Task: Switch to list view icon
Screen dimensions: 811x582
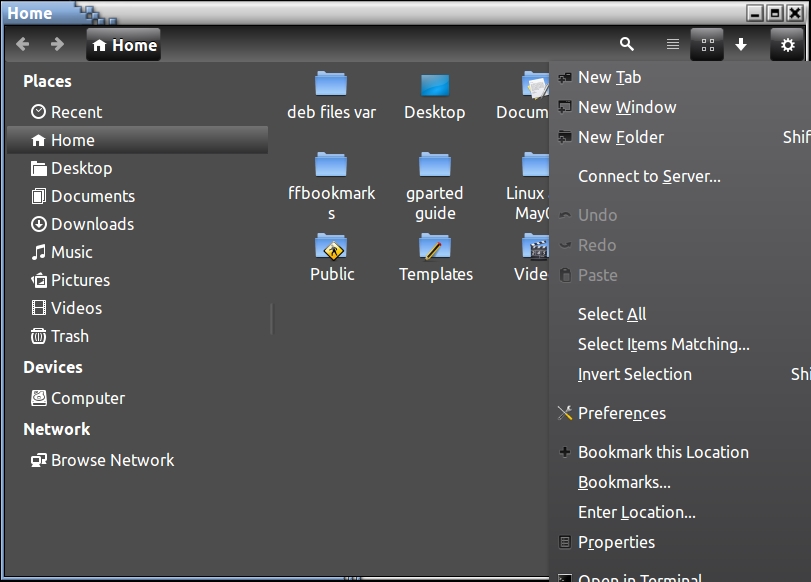Action: click(x=673, y=44)
